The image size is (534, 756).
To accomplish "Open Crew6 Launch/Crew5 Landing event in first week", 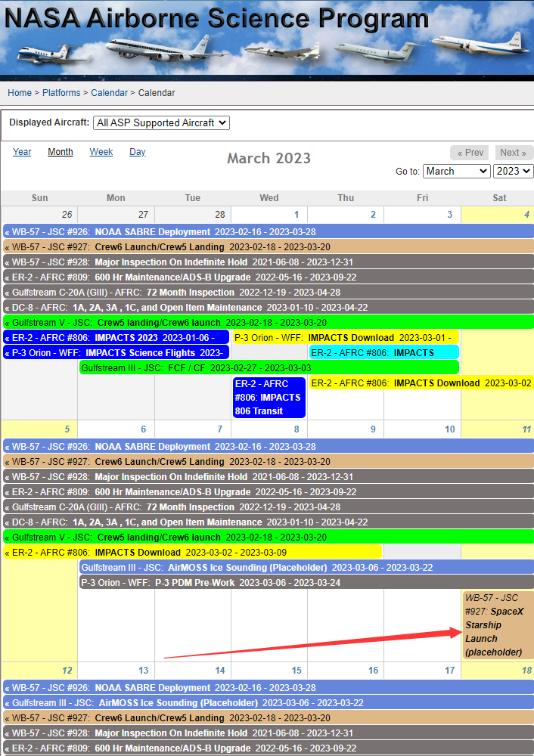I will (x=269, y=247).
